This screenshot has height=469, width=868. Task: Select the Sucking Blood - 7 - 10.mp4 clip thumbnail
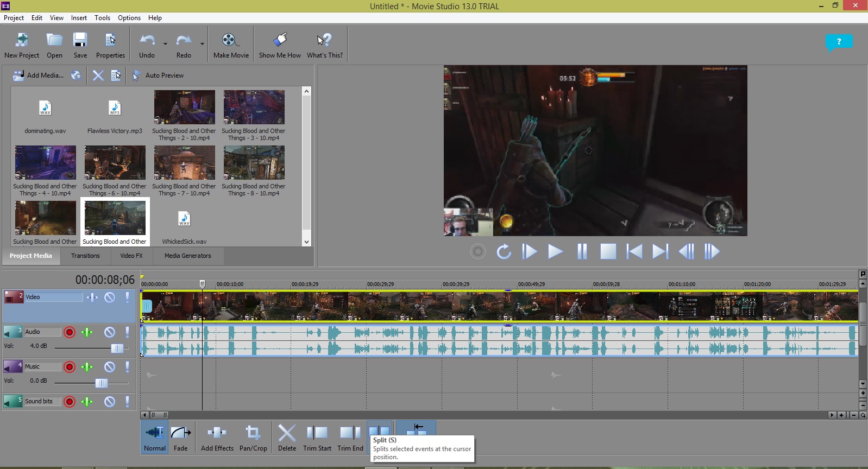184,163
